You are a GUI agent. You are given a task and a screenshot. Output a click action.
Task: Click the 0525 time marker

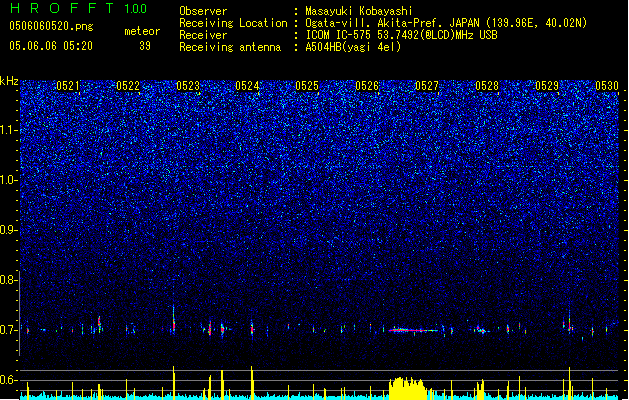pos(307,86)
